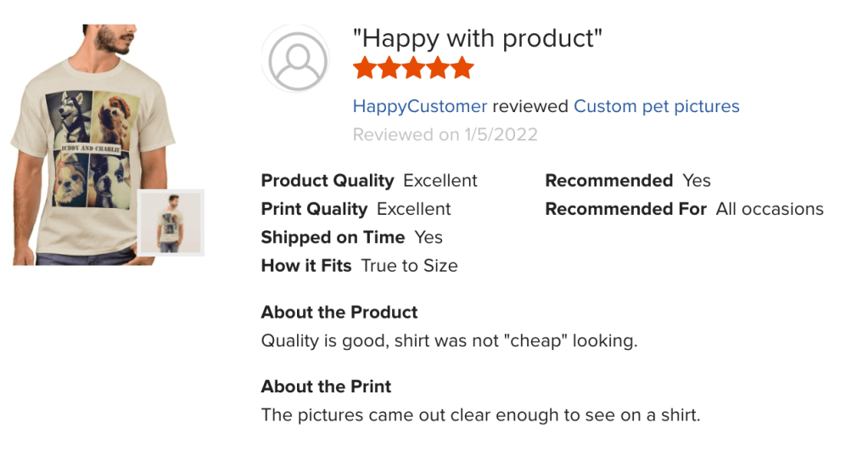Click the second orange rating star

coord(389,68)
